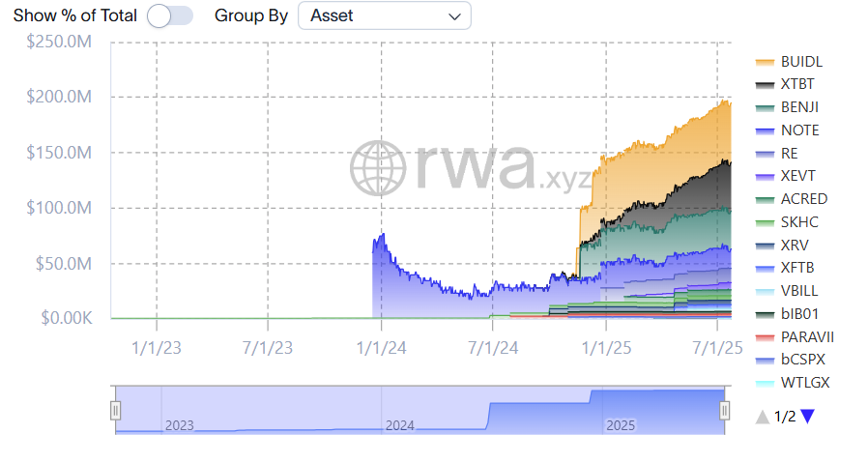
Task: Click the PARAVII legend swatch icon
Action: pos(764,336)
